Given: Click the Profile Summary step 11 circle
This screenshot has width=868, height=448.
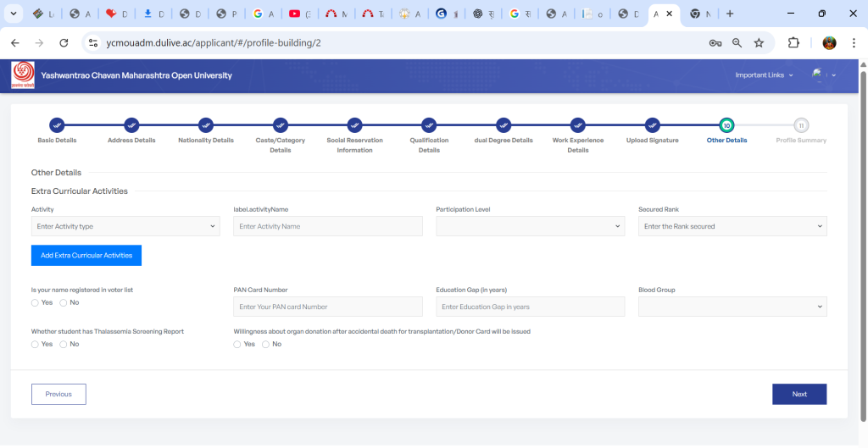Looking at the screenshot, I should coord(801,125).
